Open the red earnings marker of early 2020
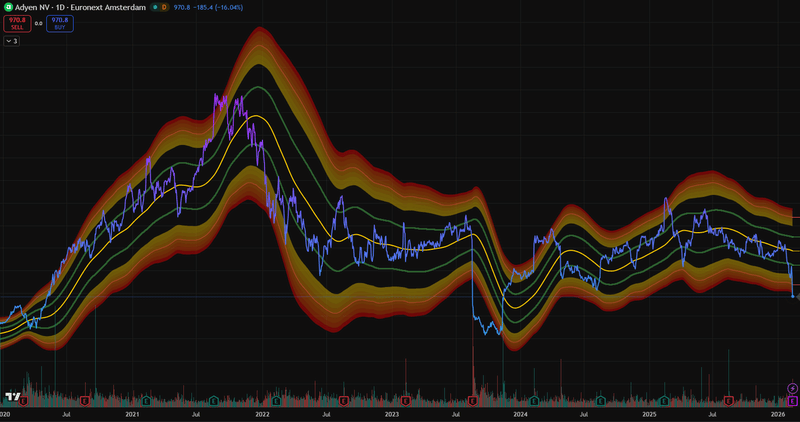 pyautogui.click(x=23, y=401)
